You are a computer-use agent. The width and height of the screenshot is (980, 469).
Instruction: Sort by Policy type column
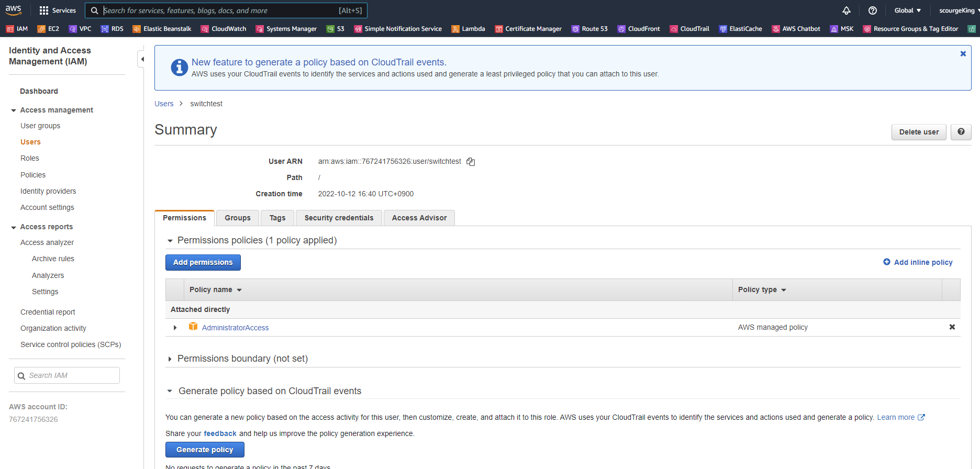click(762, 289)
